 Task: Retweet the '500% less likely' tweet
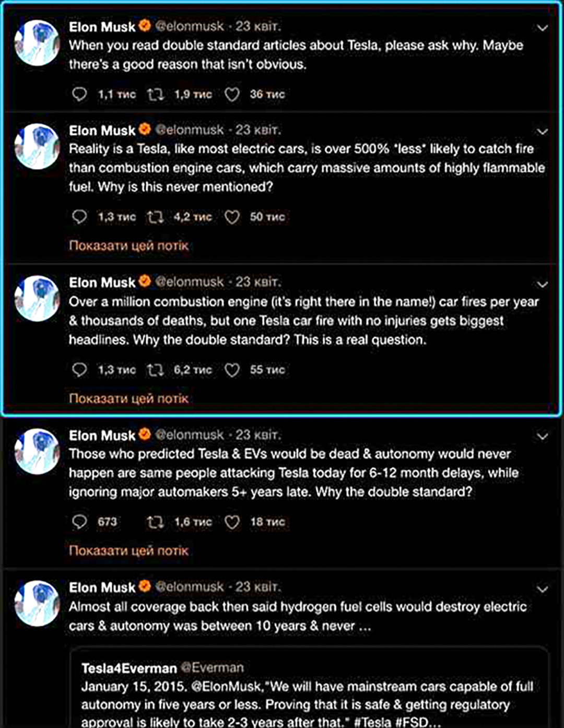point(155,217)
